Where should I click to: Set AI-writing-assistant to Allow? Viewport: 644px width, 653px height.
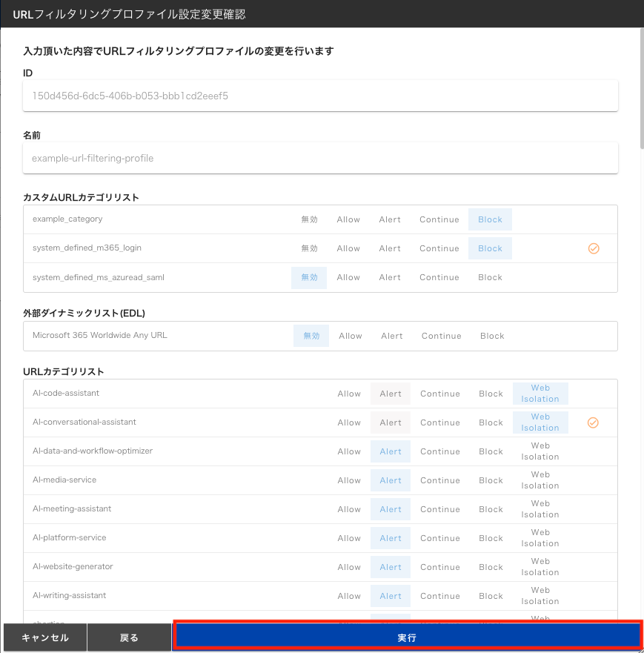349,597
